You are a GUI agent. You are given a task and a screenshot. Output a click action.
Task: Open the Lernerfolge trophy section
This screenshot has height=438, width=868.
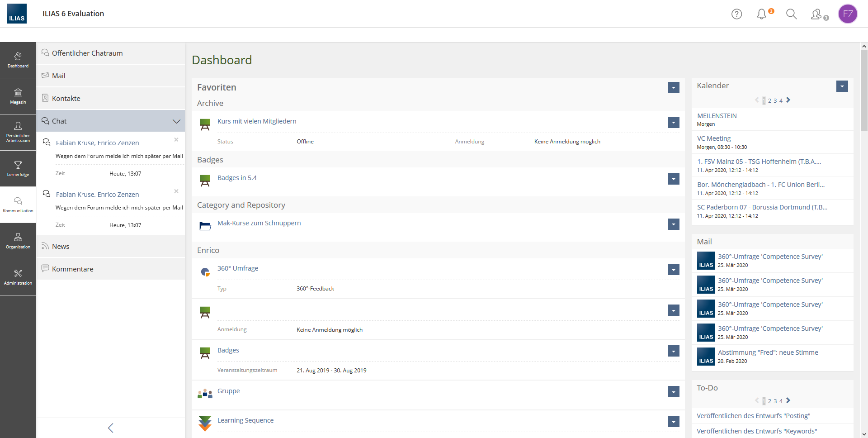tap(18, 168)
